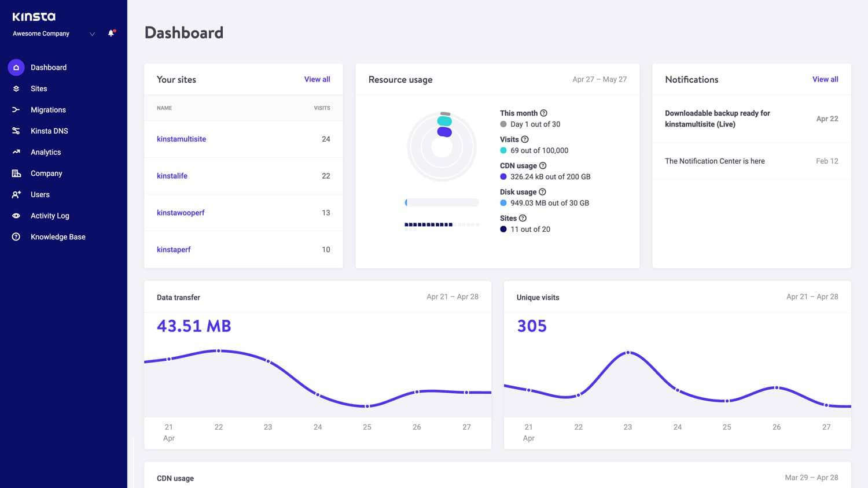
Task: Click the 43.51 MB data transfer value
Action: (x=194, y=326)
